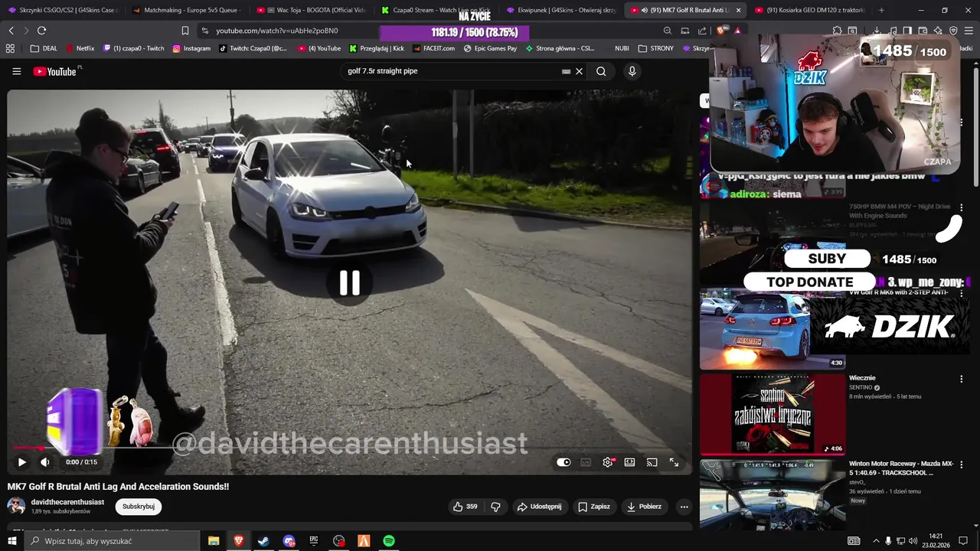
Task: Share the video via Udostępnij
Action: pyautogui.click(x=539, y=507)
